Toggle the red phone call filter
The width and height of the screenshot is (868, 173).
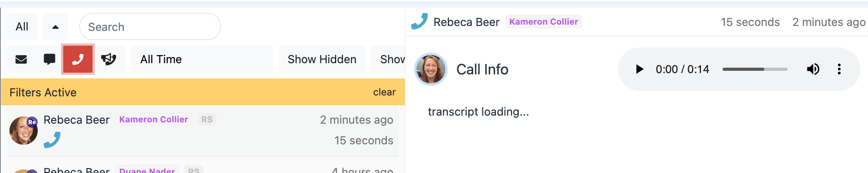[x=78, y=59]
